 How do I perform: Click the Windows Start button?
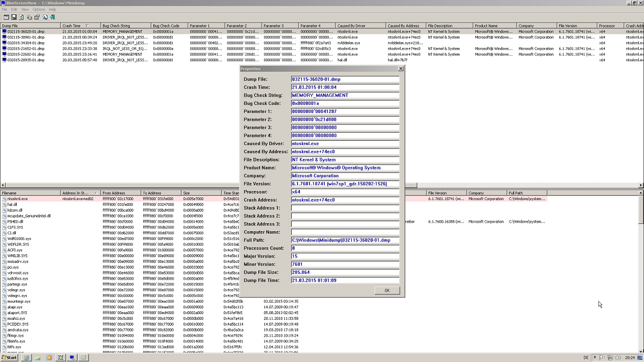(10, 357)
